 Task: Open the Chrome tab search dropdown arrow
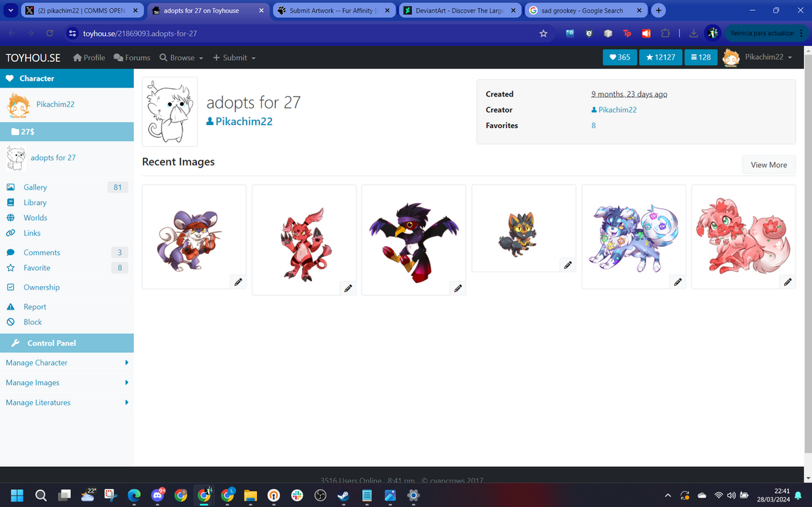(x=10, y=11)
